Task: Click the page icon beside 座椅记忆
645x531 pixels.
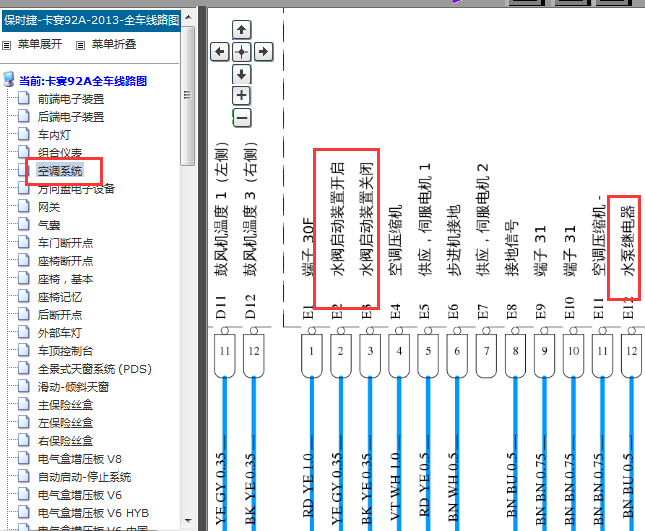Action: point(24,296)
